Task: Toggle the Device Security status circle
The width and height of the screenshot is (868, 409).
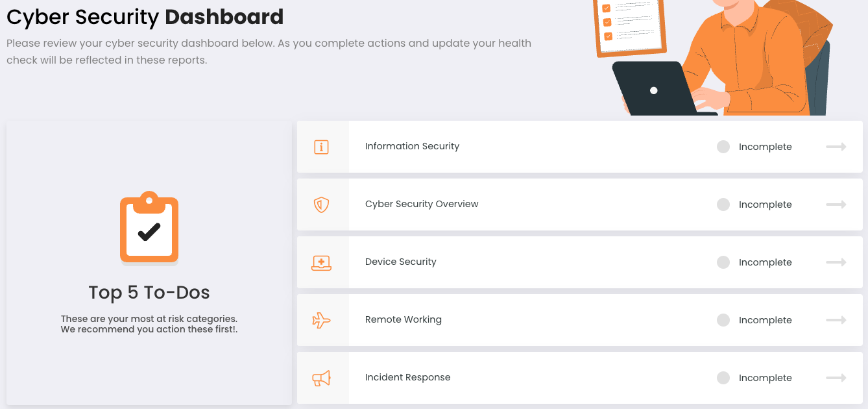Action: point(723,262)
